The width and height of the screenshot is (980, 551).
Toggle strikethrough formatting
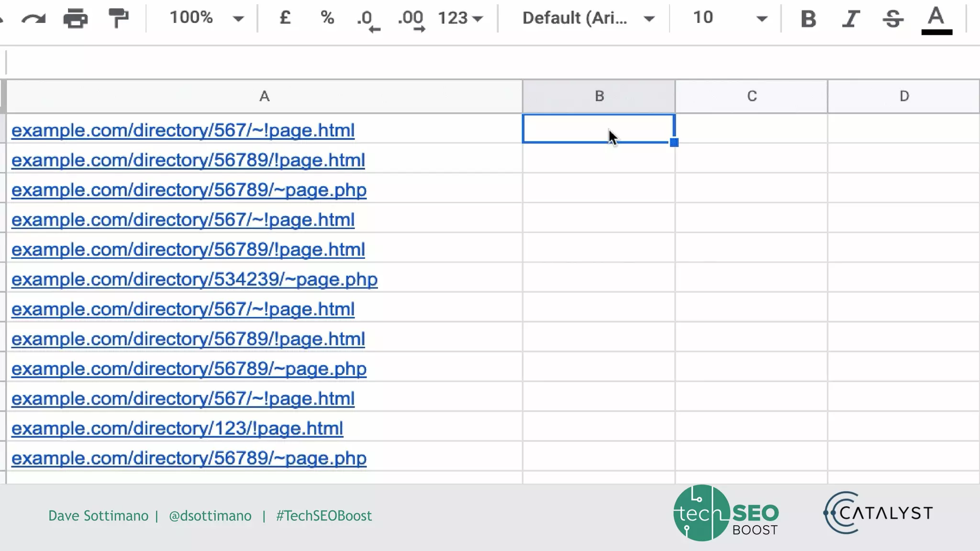click(x=893, y=19)
